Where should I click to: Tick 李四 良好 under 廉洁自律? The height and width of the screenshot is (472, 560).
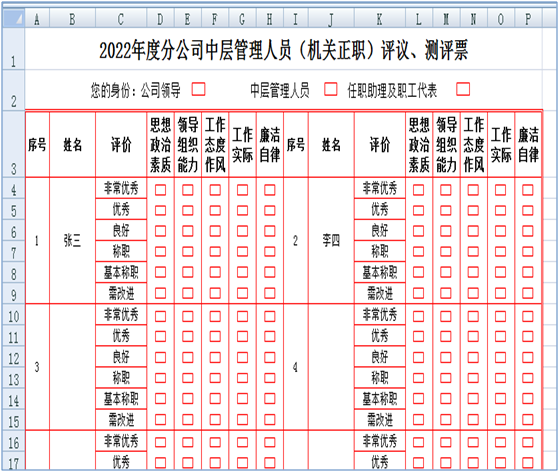coord(528,231)
